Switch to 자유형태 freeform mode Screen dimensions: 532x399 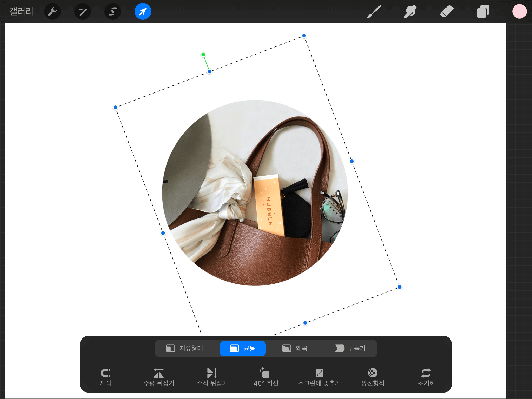click(x=185, y=348)
